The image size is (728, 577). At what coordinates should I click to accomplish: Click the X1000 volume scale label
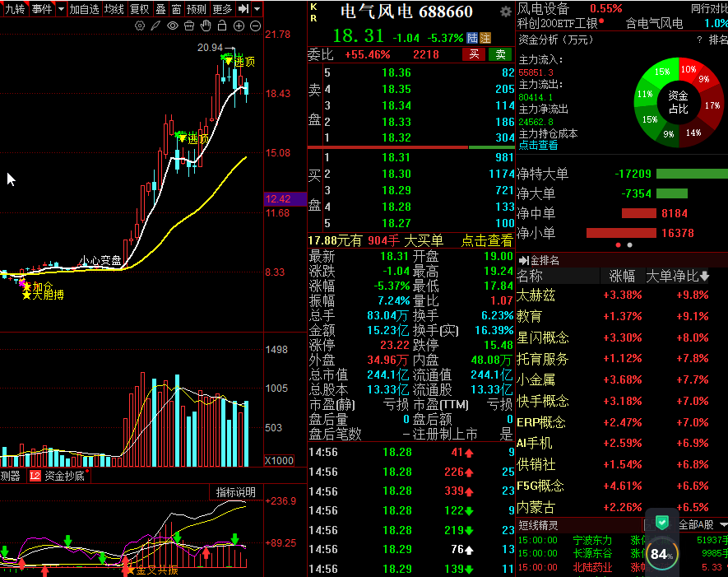pyautogui.click(x=279, y=460)
